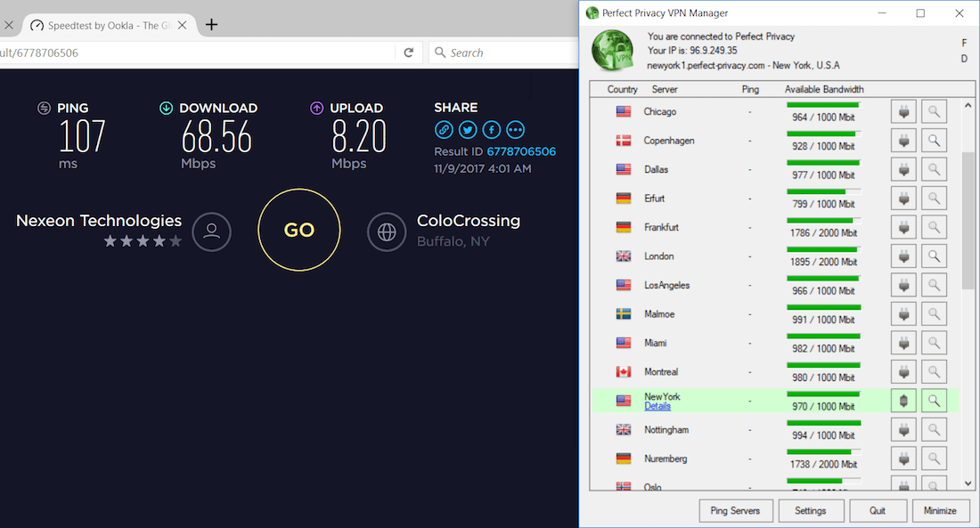Open a new browser tab

(211, 26)
